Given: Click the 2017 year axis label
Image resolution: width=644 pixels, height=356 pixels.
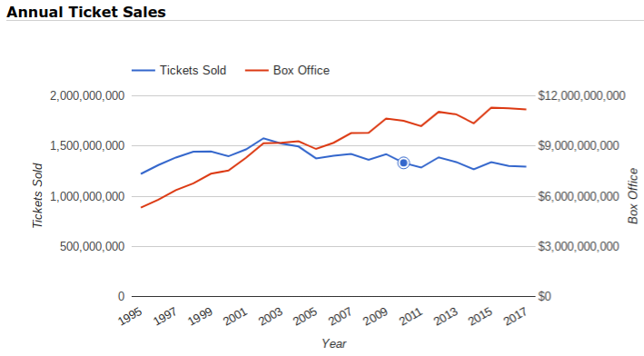Looking at the screenshot, I should click(516, 316).
